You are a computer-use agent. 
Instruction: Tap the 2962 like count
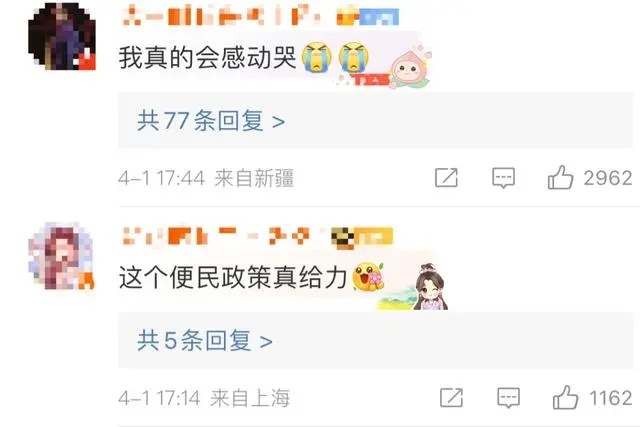tap(608, 178)
